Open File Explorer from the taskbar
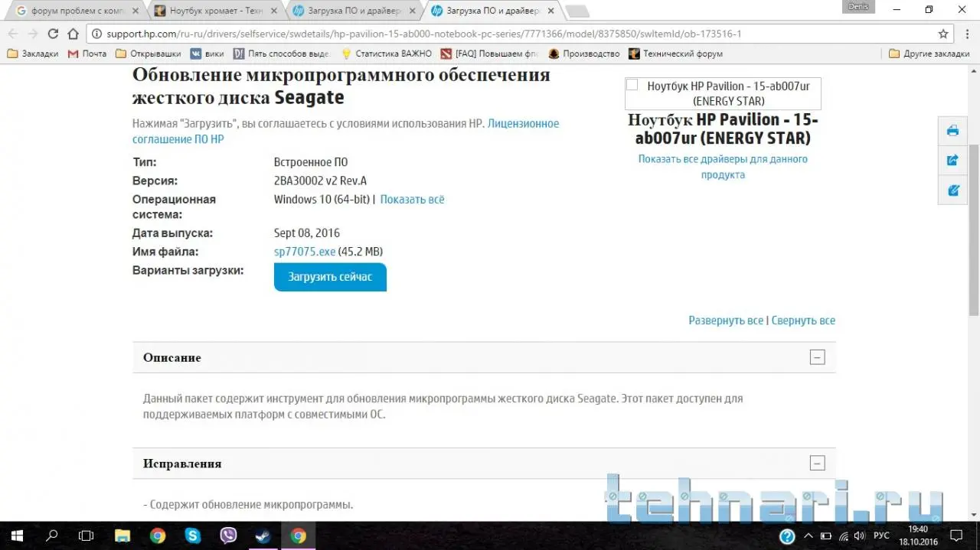The height and width of the screenshot is (550, 980). point(122,535)
